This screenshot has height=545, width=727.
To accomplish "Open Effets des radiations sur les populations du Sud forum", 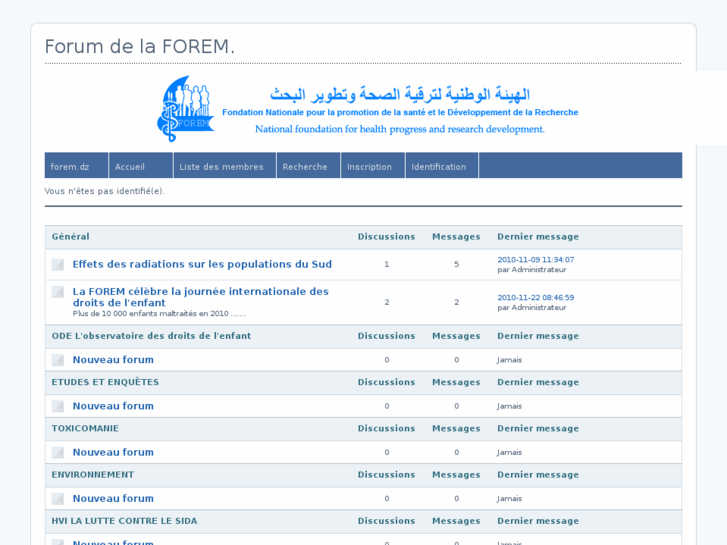I will (202, 264).
